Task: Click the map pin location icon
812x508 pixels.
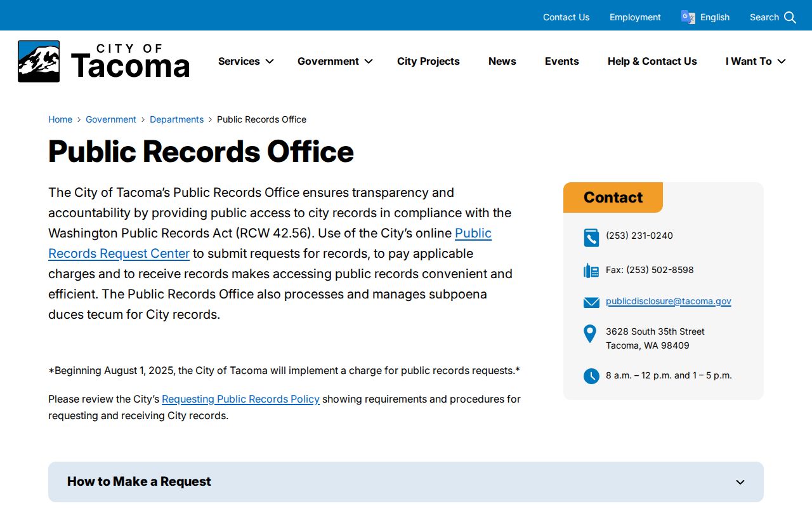Action: coord(590,334)
